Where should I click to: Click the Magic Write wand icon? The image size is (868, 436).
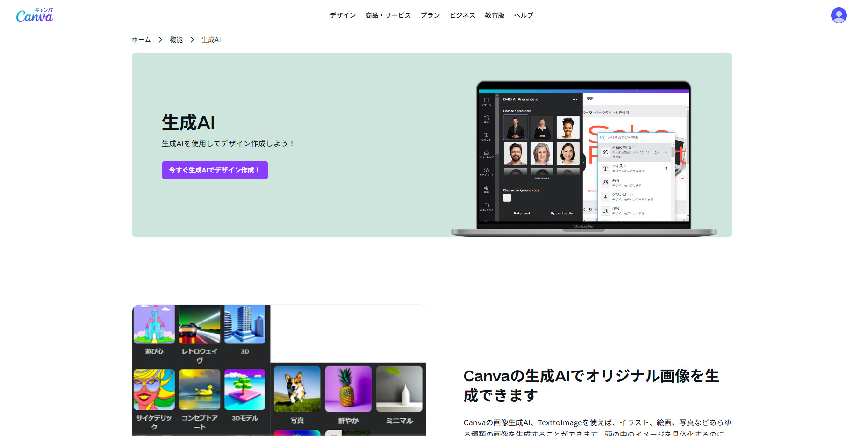tap(605, 152)
